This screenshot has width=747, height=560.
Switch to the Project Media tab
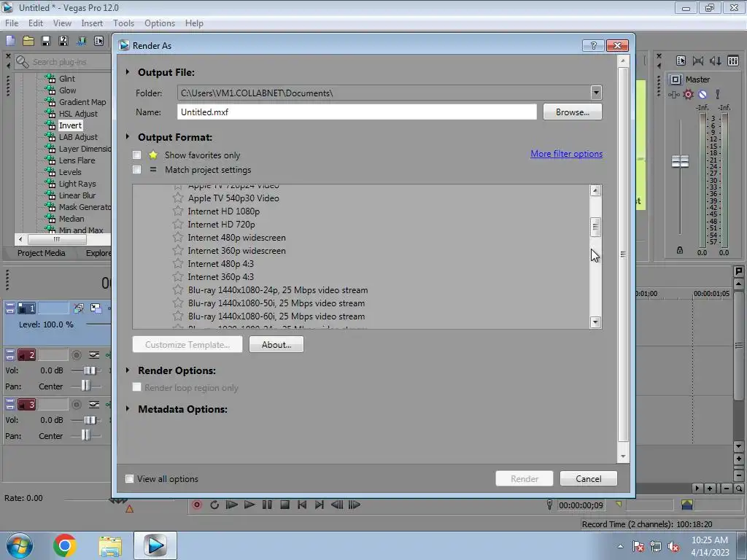[41, 253]
